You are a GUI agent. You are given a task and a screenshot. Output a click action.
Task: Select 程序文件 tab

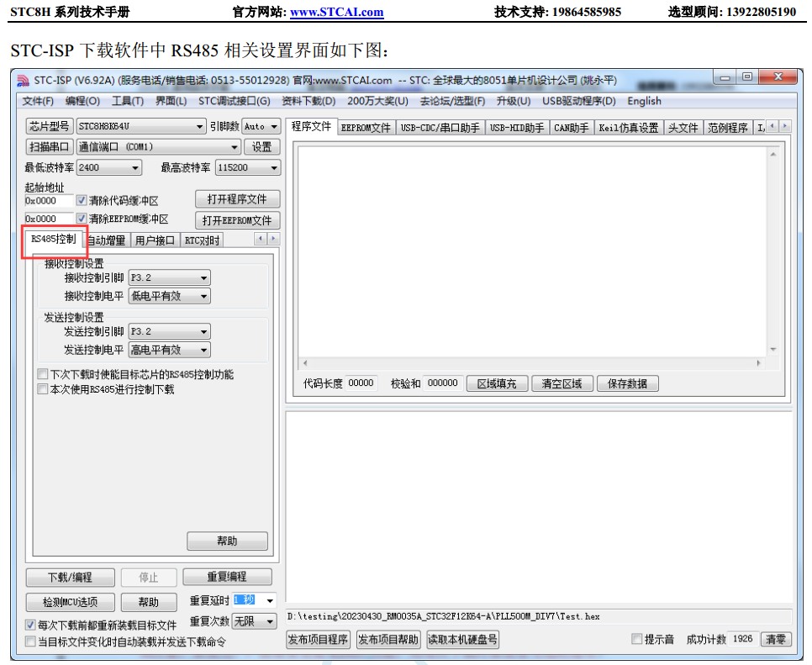click(x=311, y=126)
